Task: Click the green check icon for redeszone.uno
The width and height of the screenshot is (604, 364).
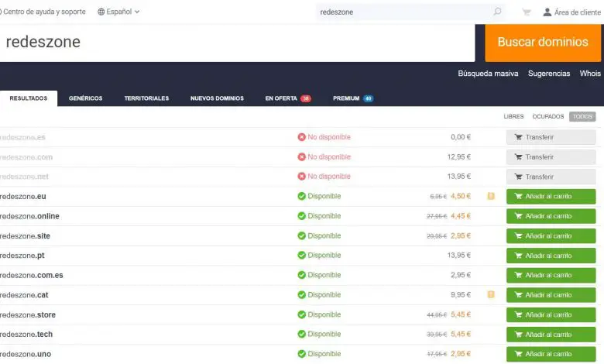Action: coord(302,354)
